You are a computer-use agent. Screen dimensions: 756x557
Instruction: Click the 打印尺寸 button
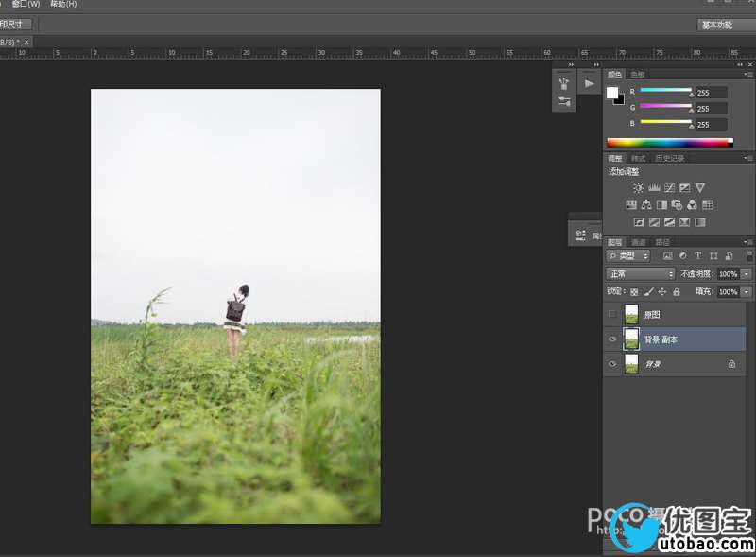pos(14,25)
